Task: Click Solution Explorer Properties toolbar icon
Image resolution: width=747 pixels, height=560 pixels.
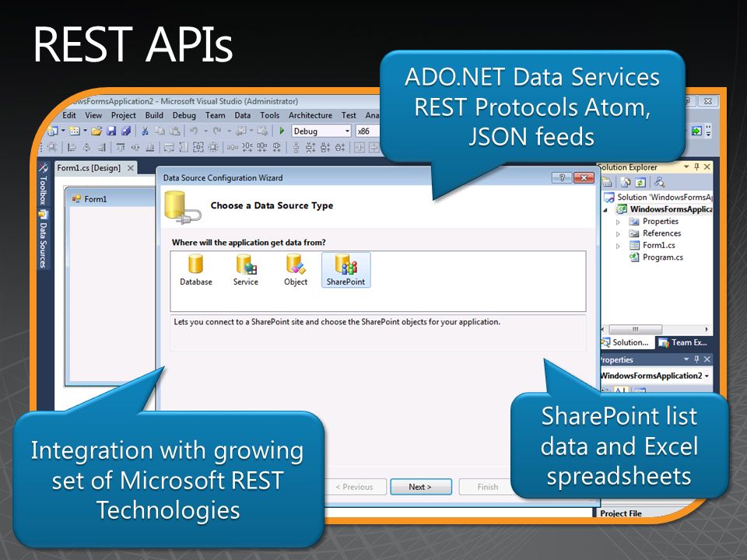Action: [608, 182]
